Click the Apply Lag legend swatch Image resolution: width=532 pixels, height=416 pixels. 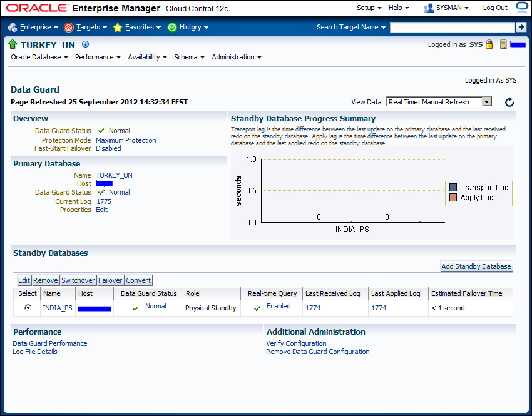[x=453, y=197]
